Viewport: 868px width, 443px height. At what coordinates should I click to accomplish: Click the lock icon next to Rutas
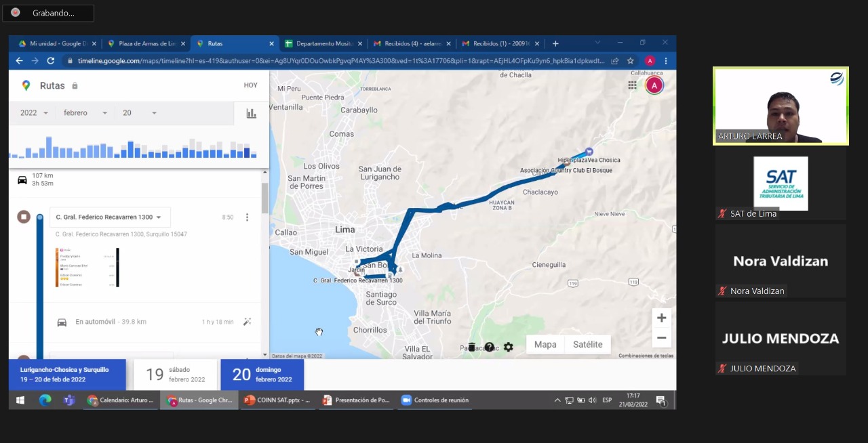tap(75, 86)
